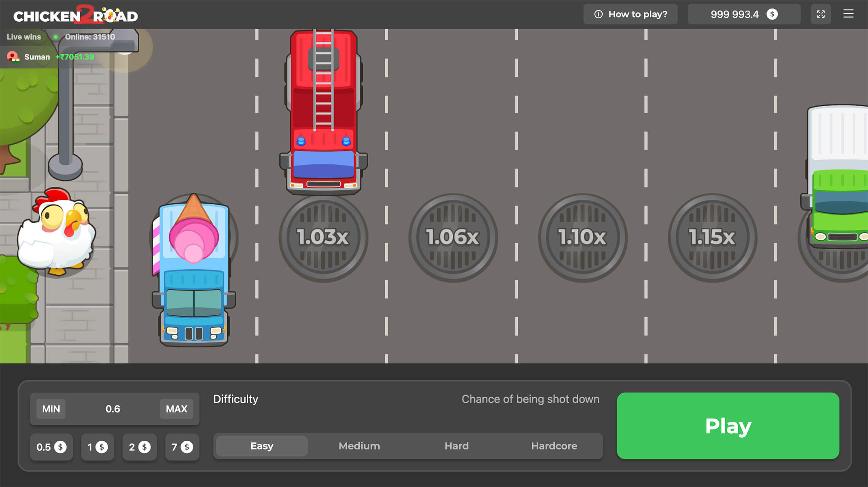Open the hamburger menu icon
The width and height of the screenshot is (868, 487).
[x=848, y=14]
